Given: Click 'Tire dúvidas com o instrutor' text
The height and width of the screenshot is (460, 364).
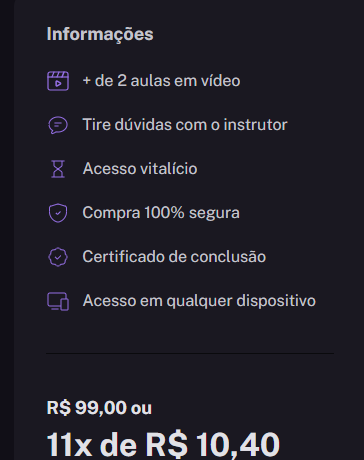Looking at the screenshot, I should click(x=185, y=125).
